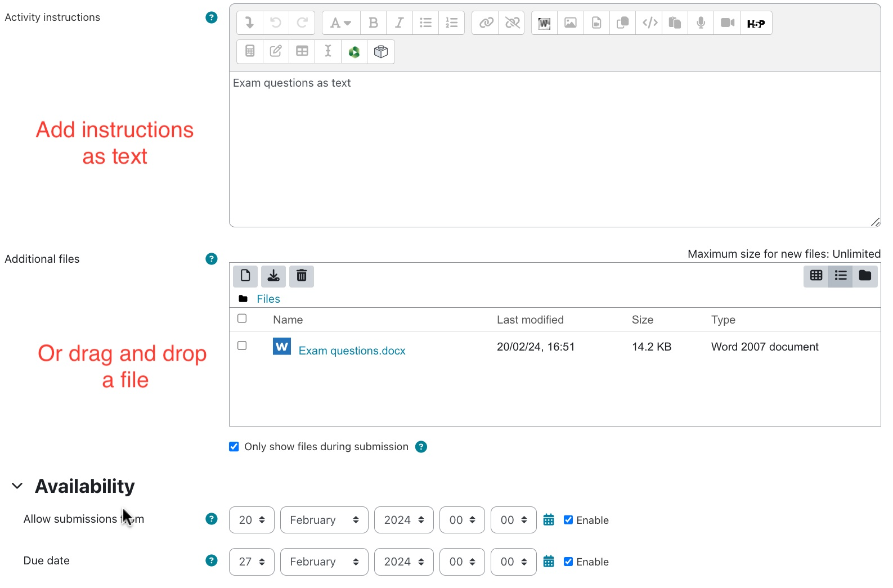The image size is (893, 588).
Task: Collapse the Availability section
Action: (x=17, y=486)
